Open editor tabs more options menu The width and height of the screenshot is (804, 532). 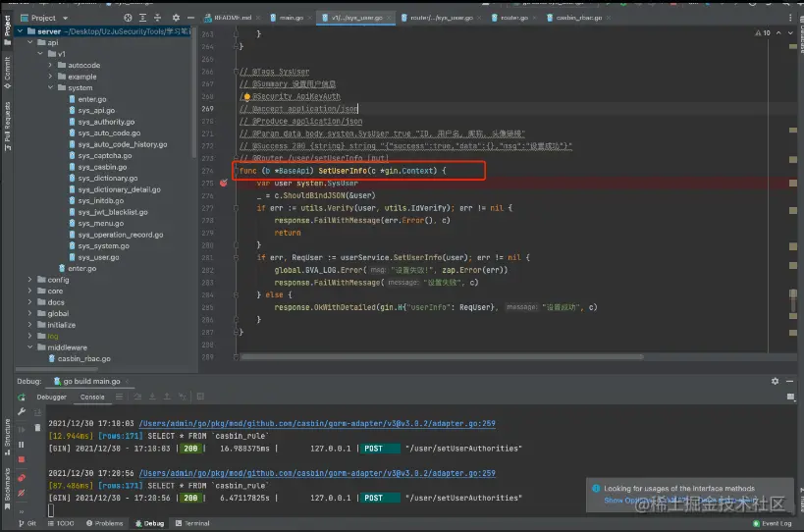pyautogui.click(x=790, y=18)
